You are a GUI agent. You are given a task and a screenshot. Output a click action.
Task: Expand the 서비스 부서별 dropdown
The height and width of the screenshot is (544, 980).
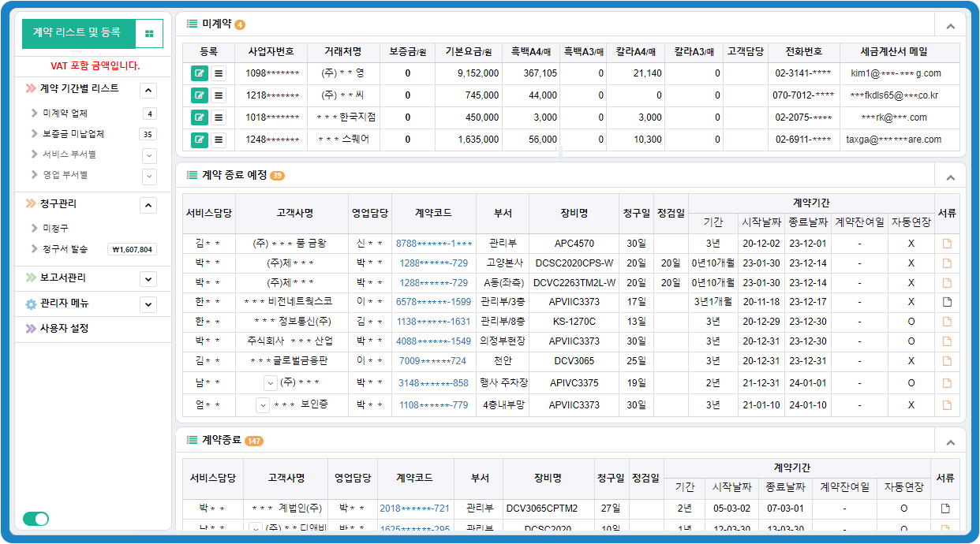[149, 155]
